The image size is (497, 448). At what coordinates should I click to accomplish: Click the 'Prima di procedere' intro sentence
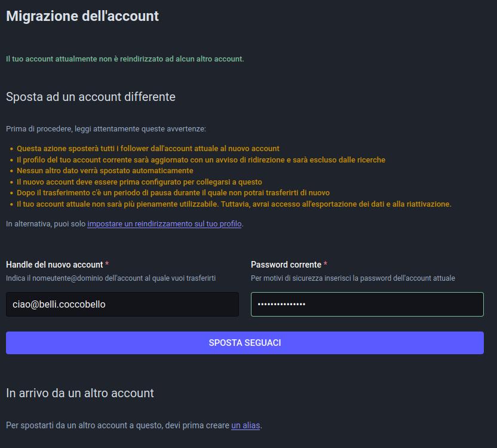point(106,128)
